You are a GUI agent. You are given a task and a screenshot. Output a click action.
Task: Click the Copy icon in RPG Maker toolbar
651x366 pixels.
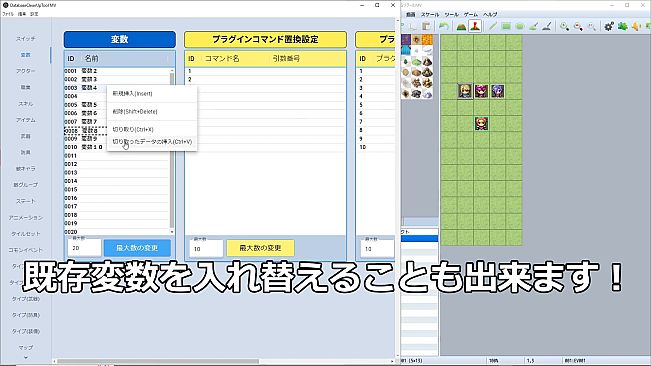[x=413, y=26]
